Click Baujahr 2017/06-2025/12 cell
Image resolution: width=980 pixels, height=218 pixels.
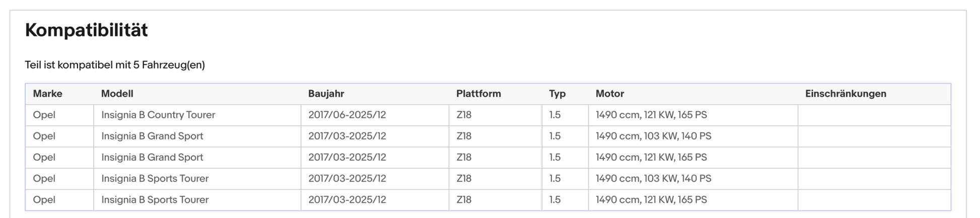[375, 115]
